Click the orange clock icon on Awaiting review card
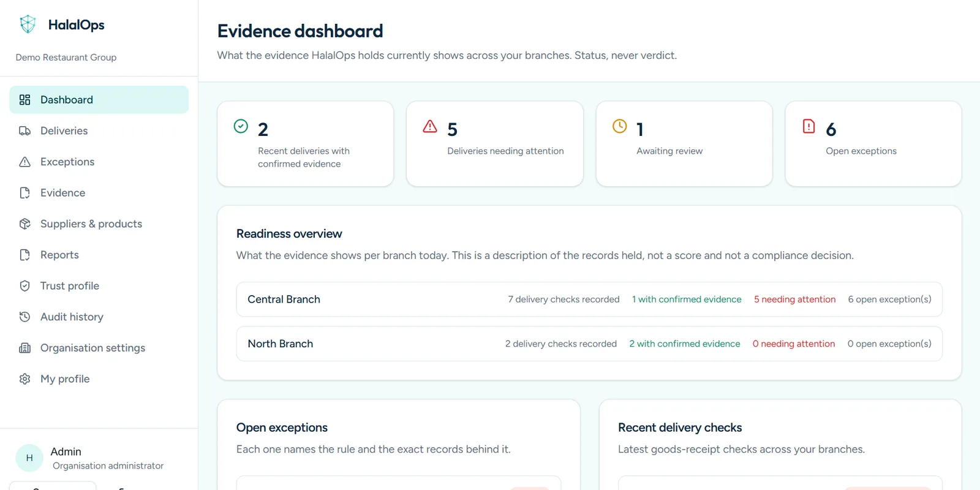The height and width of the screenshot is (490, 980). (x=620, y=126)
